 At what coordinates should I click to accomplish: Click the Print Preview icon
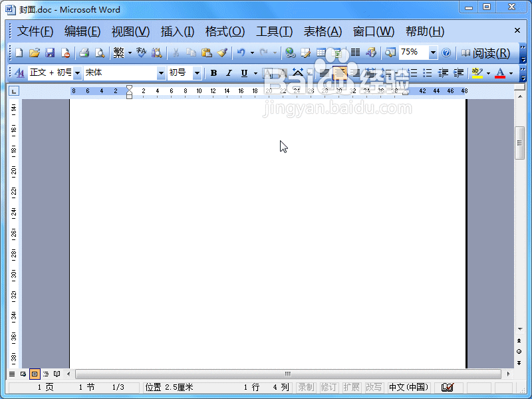(x=100, y=53)
